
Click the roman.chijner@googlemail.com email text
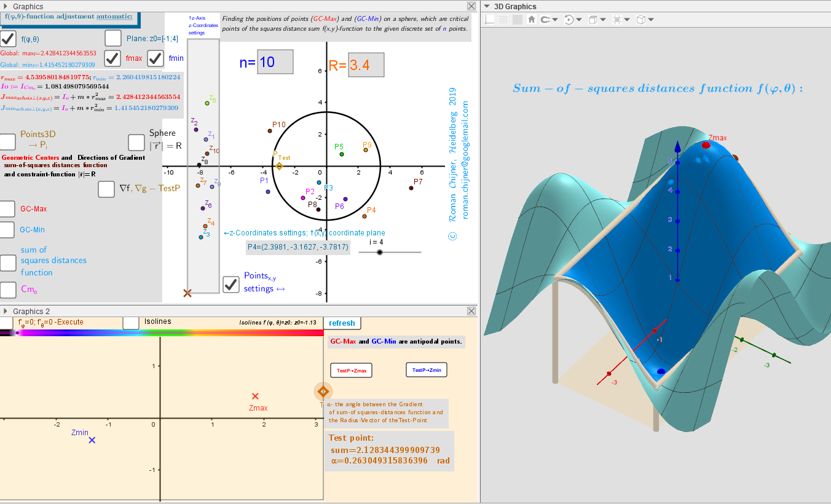pyautogui.click(x=465, y=161)
